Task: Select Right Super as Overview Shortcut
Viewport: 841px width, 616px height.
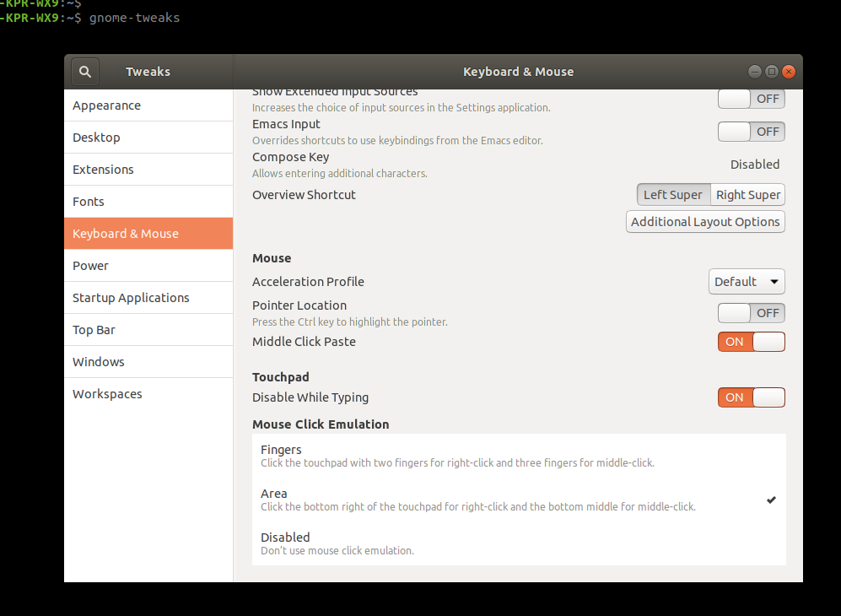Action: coord(747,194)
